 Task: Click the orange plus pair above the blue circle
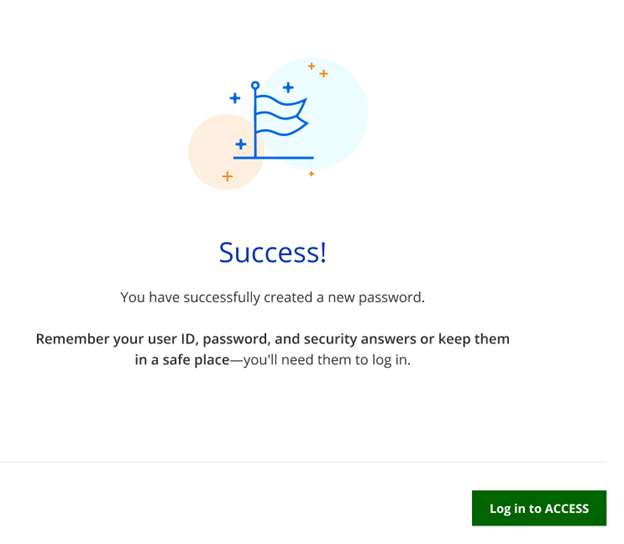tap(318, 70)
